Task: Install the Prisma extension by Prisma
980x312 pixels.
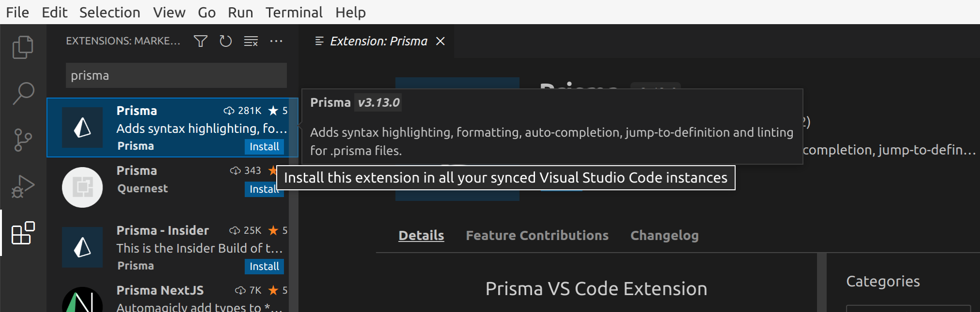Action: pos(264,147)
